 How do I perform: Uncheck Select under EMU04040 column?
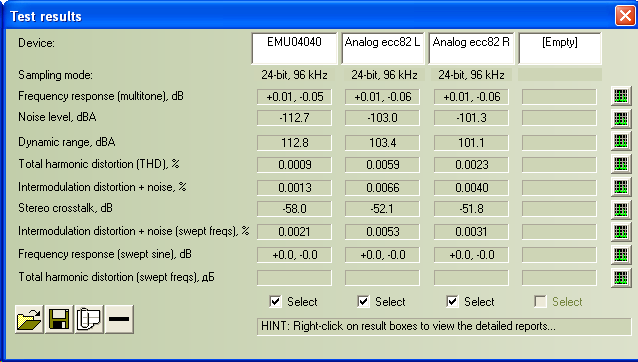click(275, 301)
